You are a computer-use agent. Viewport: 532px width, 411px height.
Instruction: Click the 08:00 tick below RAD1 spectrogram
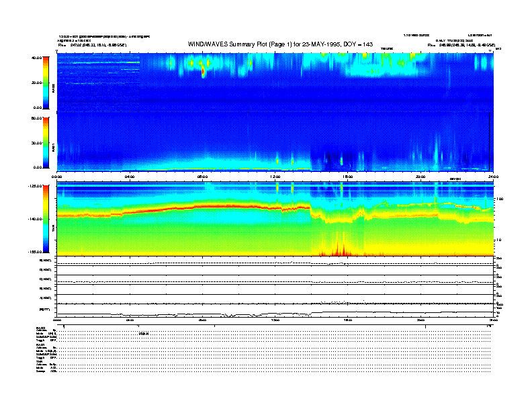pyautogui.click(x=203, y=177)
